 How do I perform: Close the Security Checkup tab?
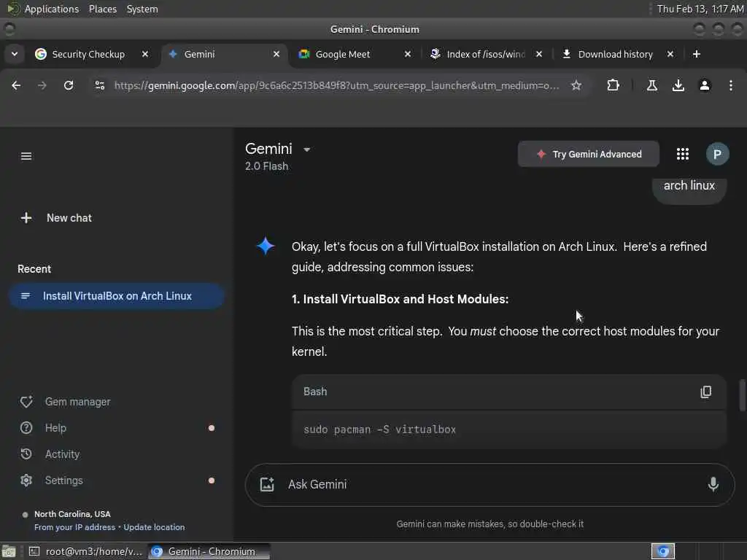145,54
